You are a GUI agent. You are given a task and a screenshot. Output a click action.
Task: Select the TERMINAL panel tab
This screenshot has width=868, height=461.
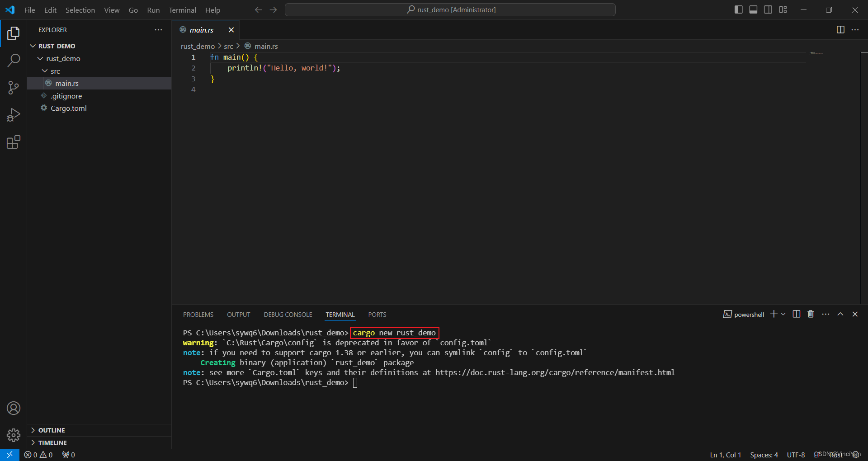tap(340, 315)
